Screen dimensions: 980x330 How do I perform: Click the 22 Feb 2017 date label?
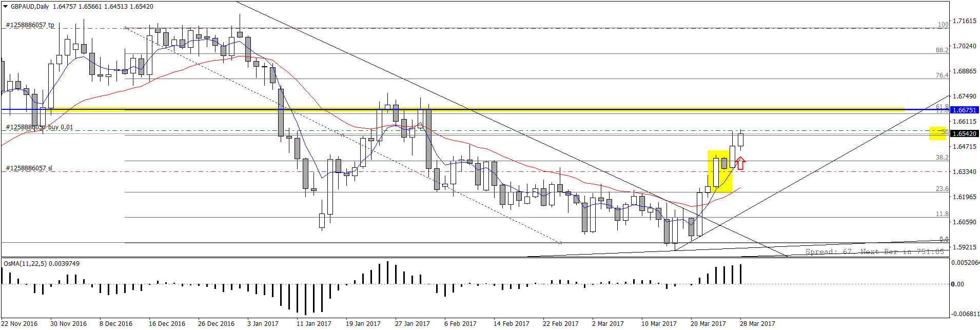pyautogui.click(x=561, y=324)
